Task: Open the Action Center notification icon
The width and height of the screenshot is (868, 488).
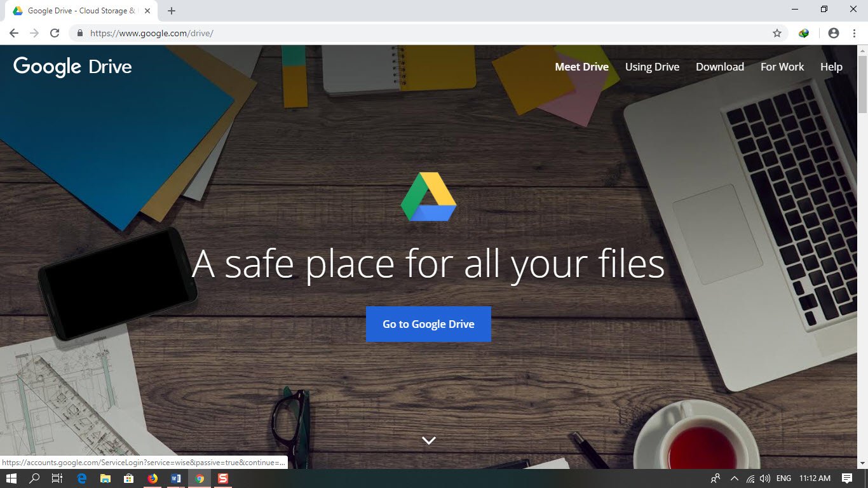Action: click(x=848, y=478)
